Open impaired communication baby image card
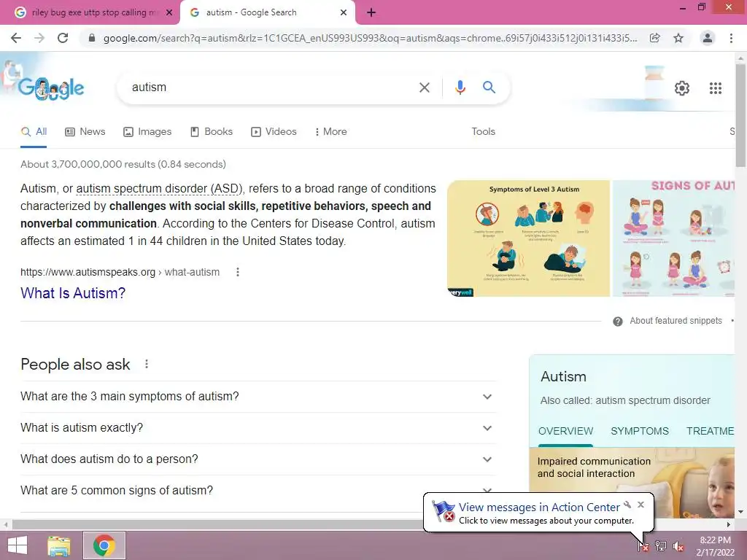Screen dimensions: 747x560 [632, 483]
